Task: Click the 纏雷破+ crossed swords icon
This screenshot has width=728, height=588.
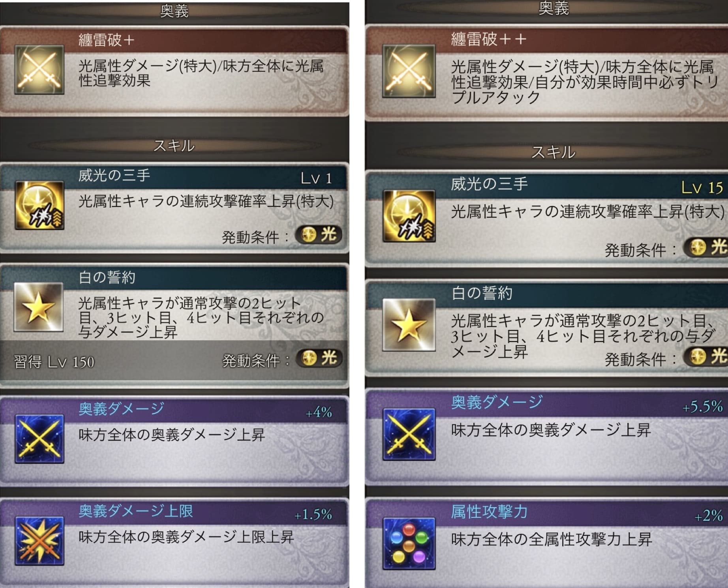Action: coord(39,70)
